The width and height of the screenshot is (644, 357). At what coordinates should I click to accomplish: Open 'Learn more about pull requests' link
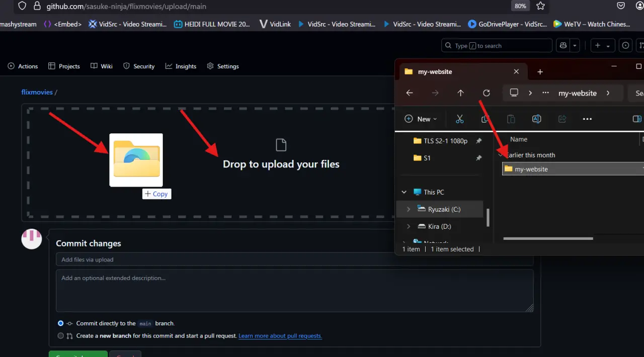click(x=280, y=336)
